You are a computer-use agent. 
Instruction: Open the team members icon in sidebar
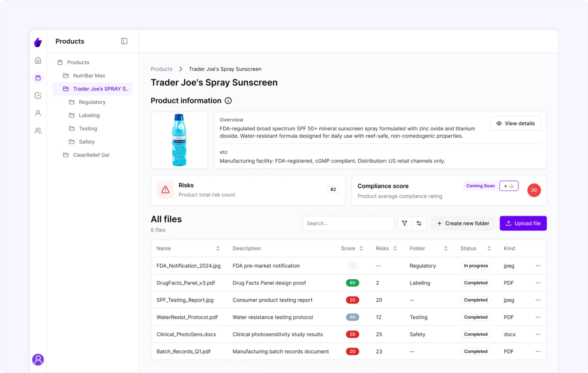click(x=38, y=130)
